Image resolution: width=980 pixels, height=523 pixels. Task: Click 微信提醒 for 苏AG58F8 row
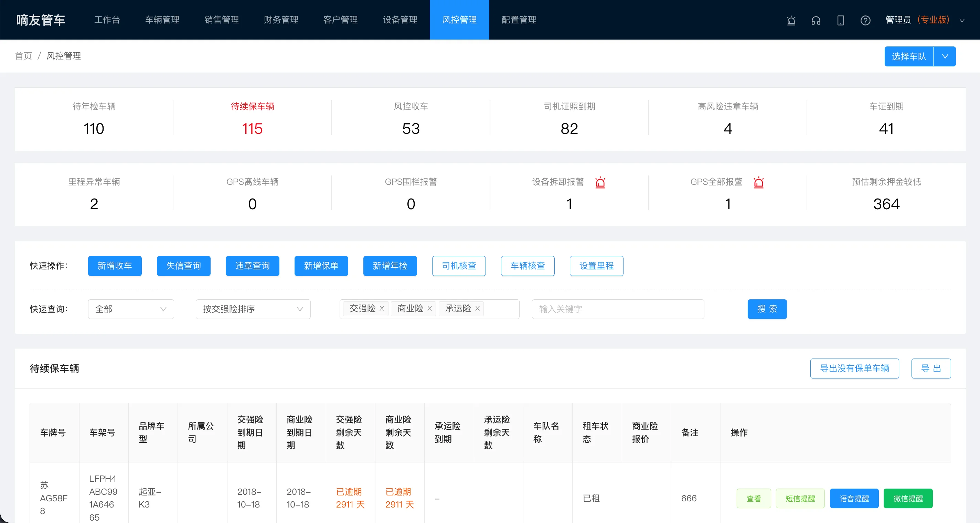[908, 498]
